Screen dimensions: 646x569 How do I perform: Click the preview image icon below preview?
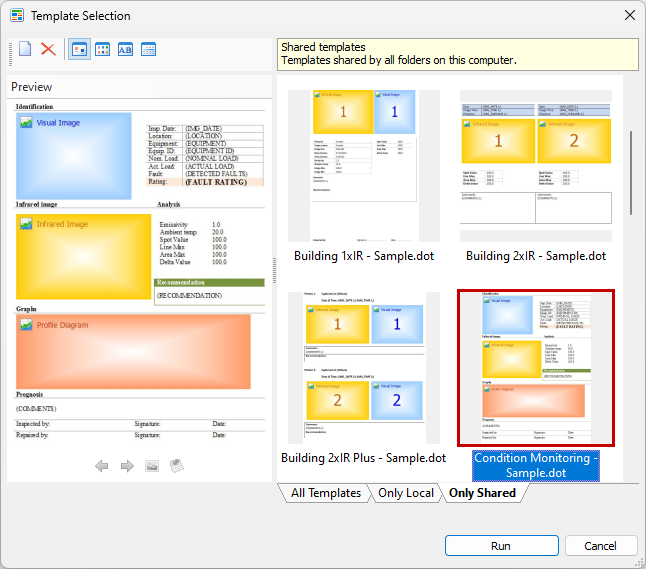pyautogui.click(x=152, y=466)
